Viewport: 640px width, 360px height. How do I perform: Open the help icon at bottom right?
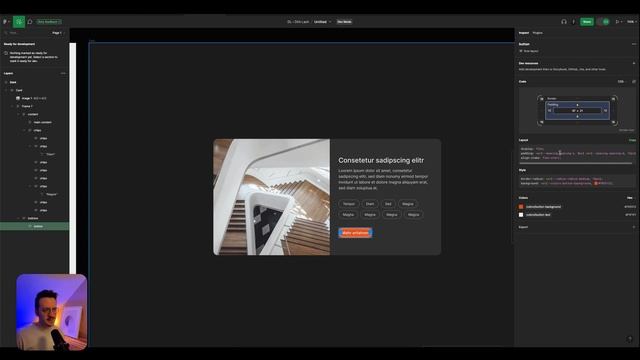coord(630,339)
